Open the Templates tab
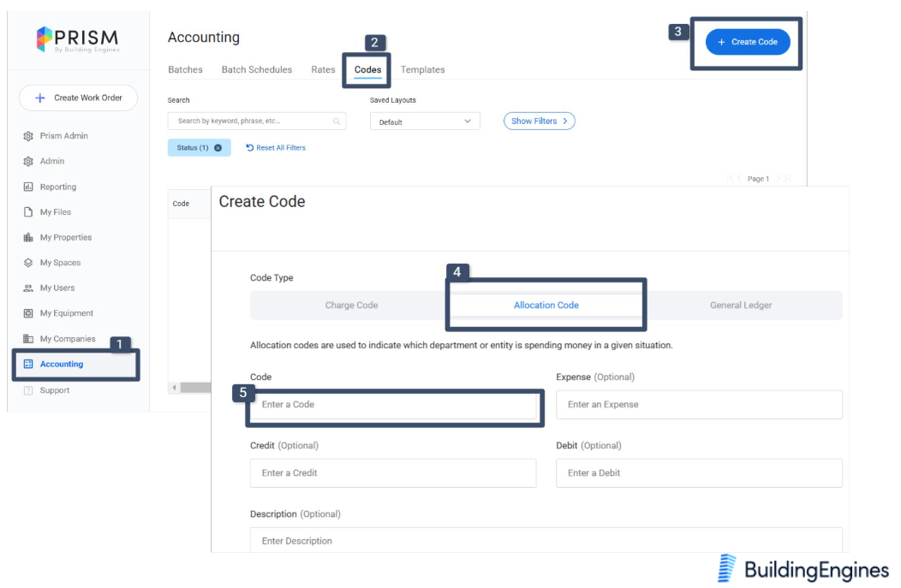901x588 pixels. click(422, 70)
